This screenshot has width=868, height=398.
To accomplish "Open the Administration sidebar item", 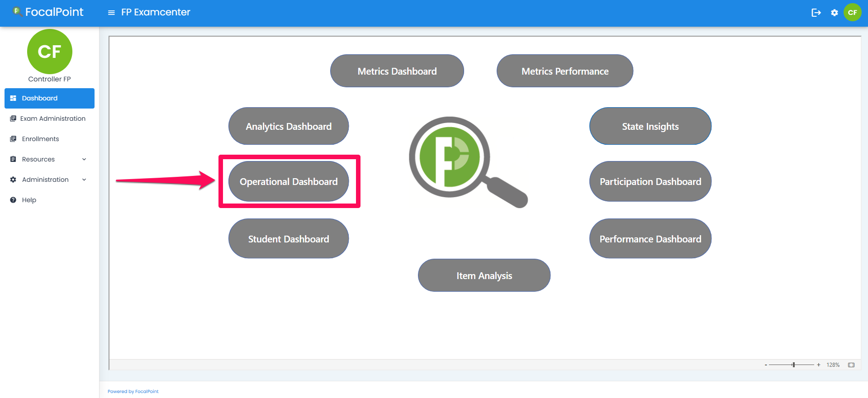I will point(49,180).
